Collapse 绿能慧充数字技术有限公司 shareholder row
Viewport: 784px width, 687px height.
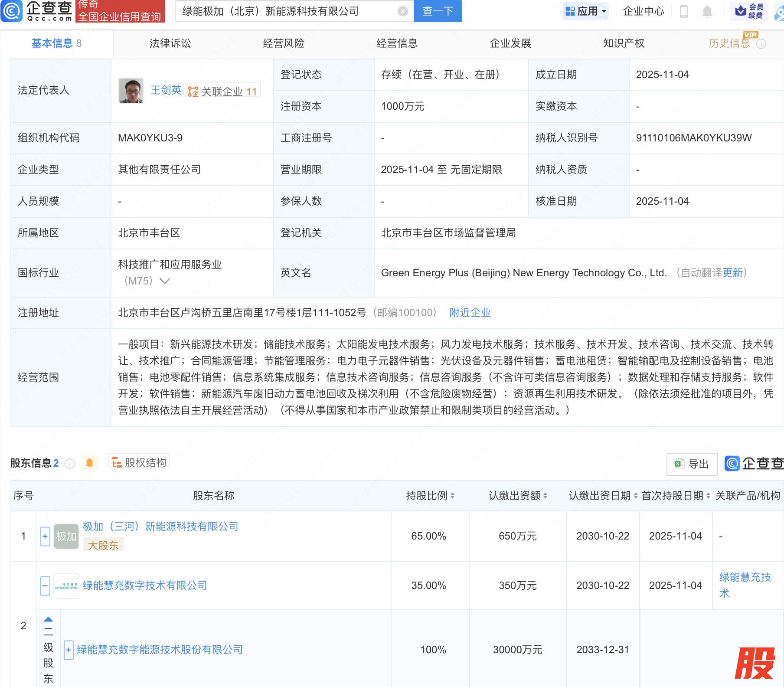coord(45,586)
